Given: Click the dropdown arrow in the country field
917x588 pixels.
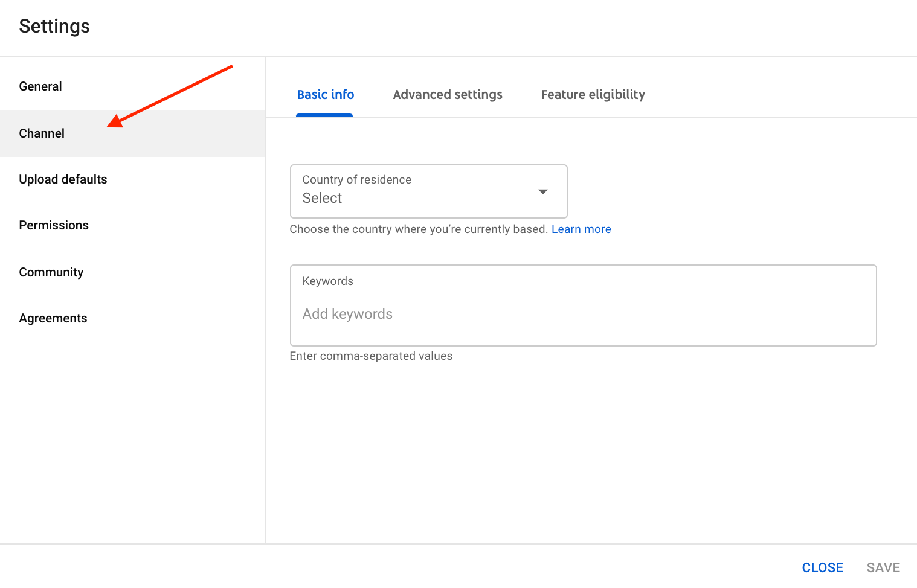Looking at the screenshot, I should point(543,192).
